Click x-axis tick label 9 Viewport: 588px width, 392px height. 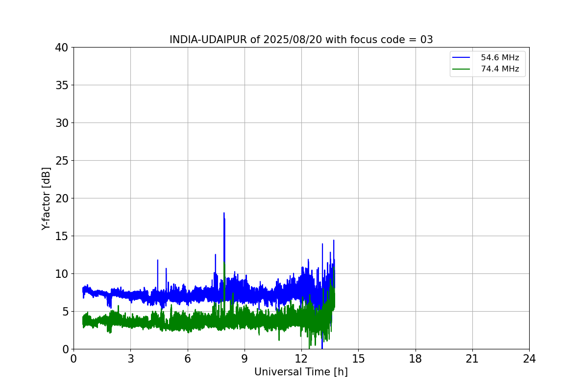click(x=245, y=359)
